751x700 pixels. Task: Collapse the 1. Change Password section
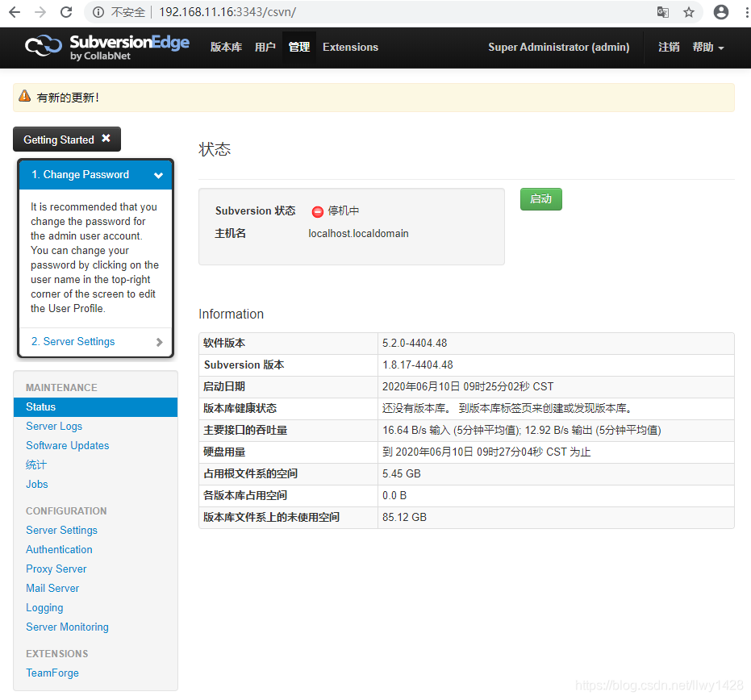point(159,174)
